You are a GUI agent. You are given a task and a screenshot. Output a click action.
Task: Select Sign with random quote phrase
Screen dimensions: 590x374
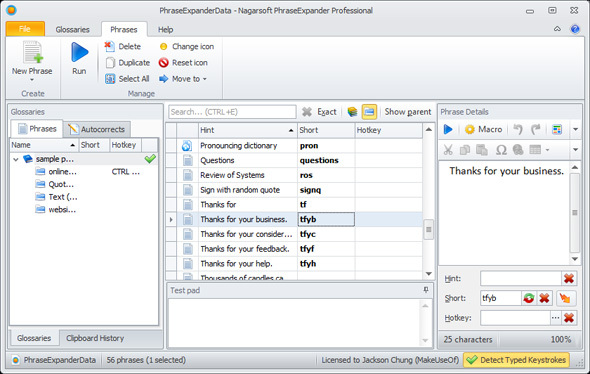pyautogui.click(x=294, y=190)
